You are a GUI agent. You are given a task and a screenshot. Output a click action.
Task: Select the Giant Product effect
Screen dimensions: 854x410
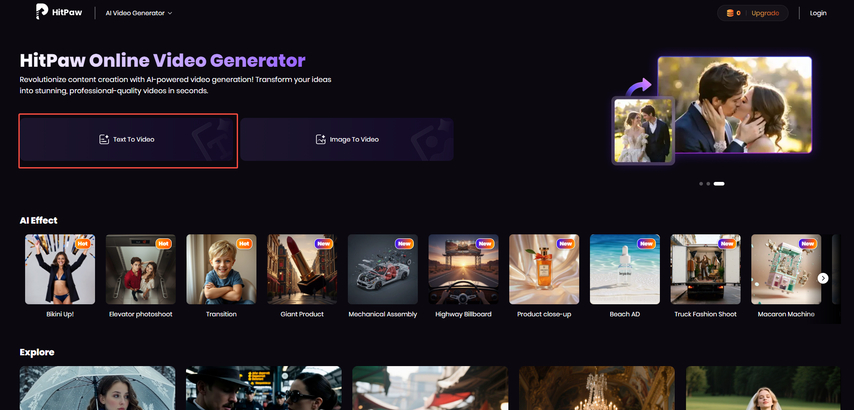coord(302,269)
